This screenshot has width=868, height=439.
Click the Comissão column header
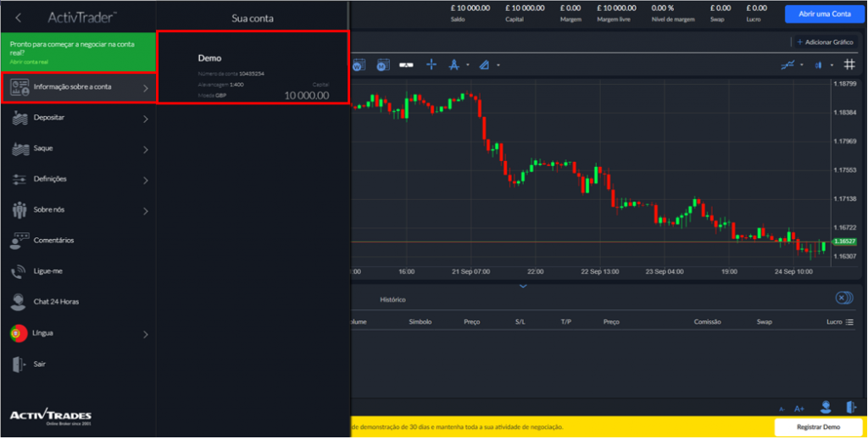(x=708, y=322)
